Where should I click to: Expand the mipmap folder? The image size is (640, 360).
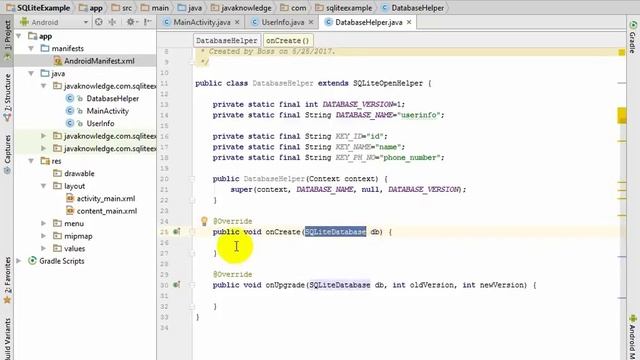(43, 236)
